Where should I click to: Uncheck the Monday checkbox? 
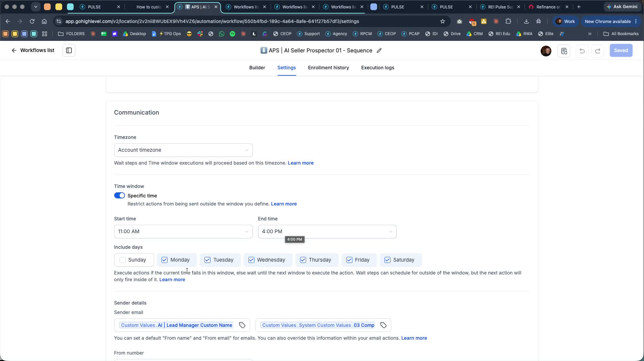(165, 260)
